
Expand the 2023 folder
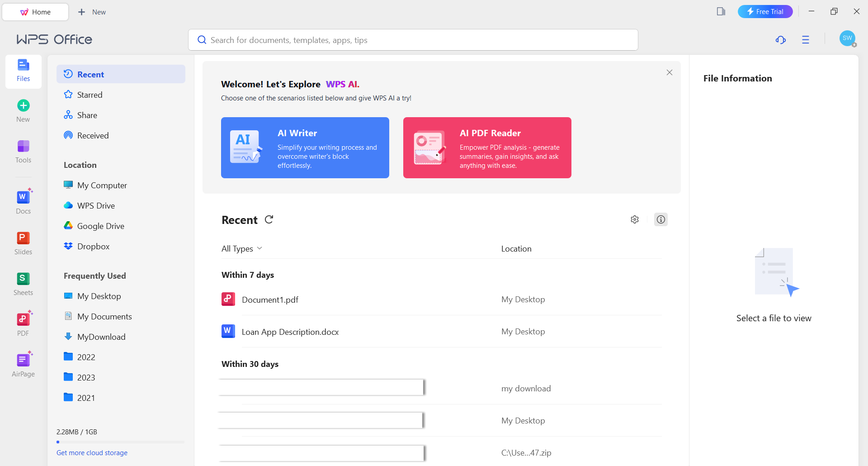click(86, 377)
